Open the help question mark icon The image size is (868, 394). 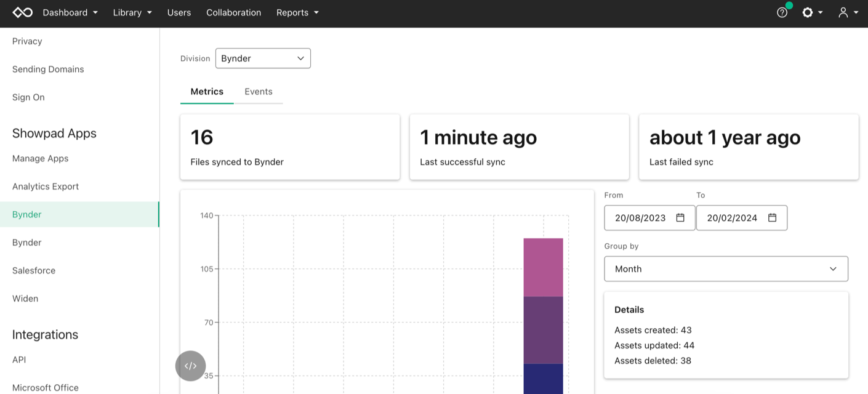pos(782,12)
